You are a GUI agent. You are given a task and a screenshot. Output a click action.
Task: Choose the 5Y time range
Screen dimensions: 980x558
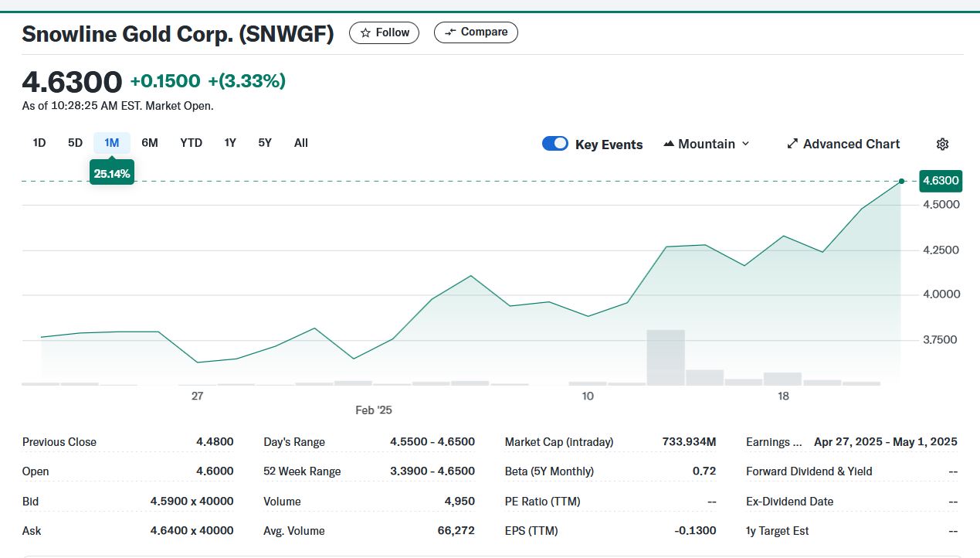[265, 143]
